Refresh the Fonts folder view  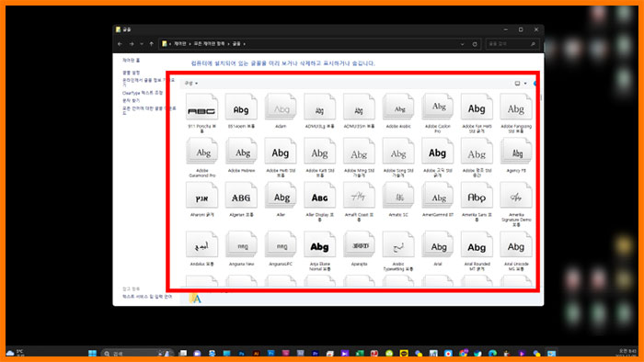(x=475, y=44)
